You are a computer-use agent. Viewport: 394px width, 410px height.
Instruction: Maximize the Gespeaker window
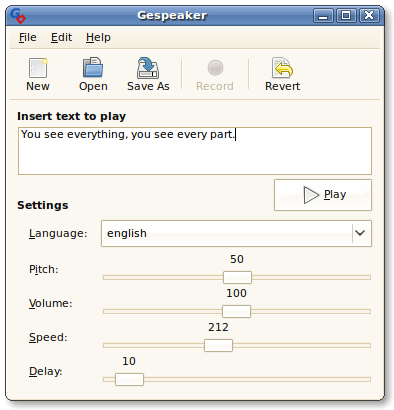coord(346,16)
